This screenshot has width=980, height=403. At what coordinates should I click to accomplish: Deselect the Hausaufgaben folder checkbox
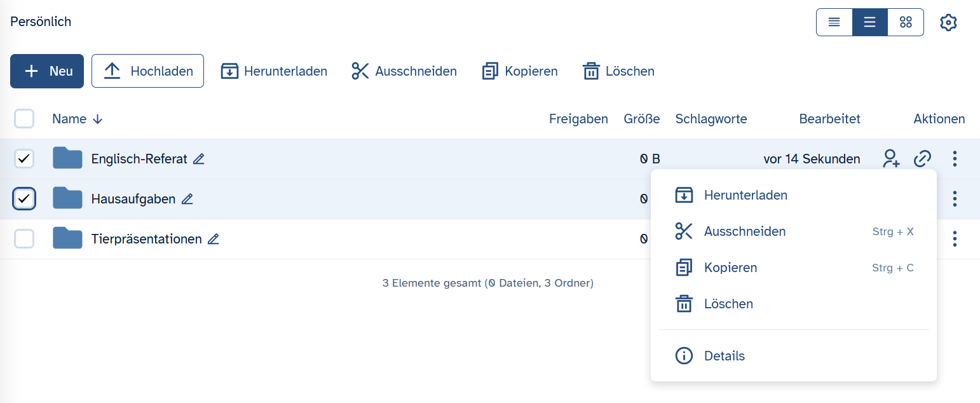pos(24,199)
